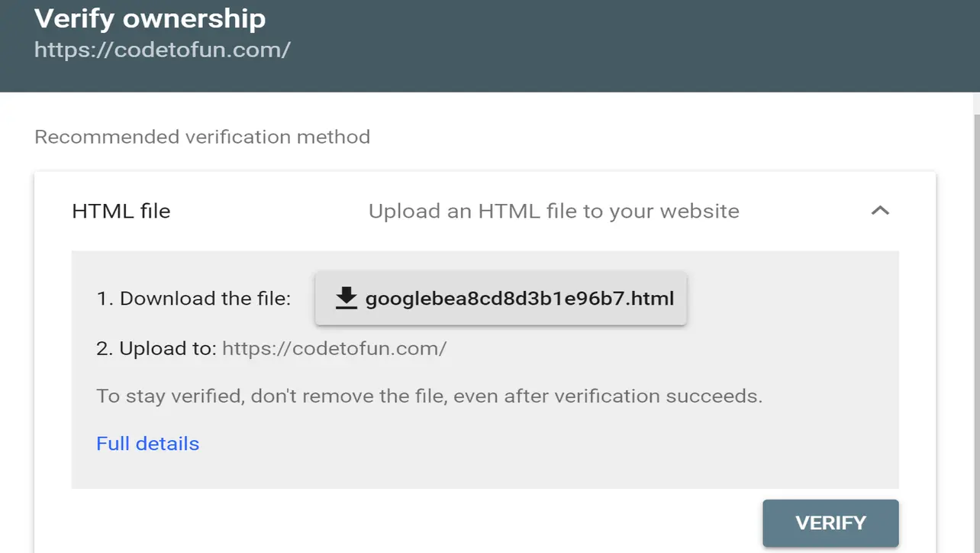This screenshot has height=553, width=980.
Task: Click the "Verify ownership" dialog heading
Action: click(x=150, y=18)
